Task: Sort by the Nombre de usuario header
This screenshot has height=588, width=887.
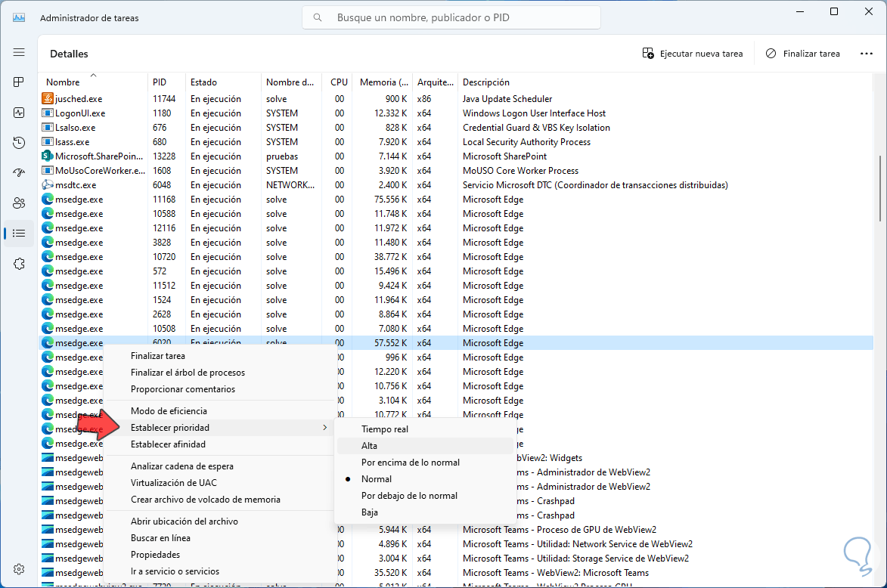Action: point(290,82)
